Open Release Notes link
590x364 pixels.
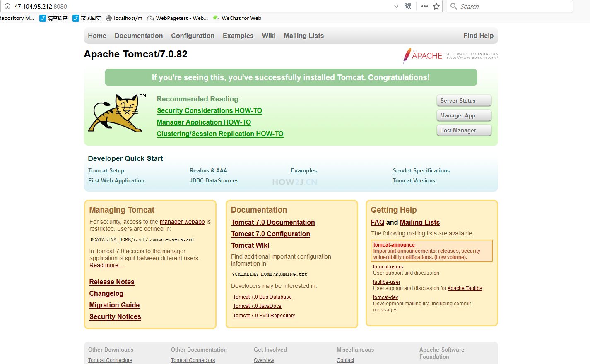click(112, 282)
